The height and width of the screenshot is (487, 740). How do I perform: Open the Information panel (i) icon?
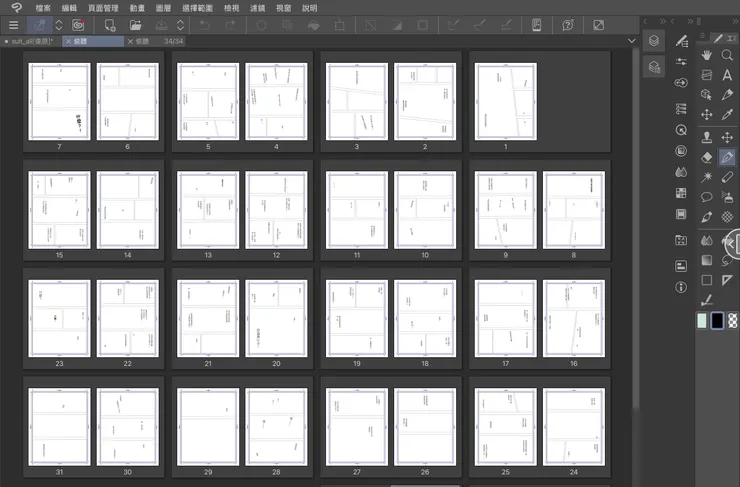tap(681, 287)
